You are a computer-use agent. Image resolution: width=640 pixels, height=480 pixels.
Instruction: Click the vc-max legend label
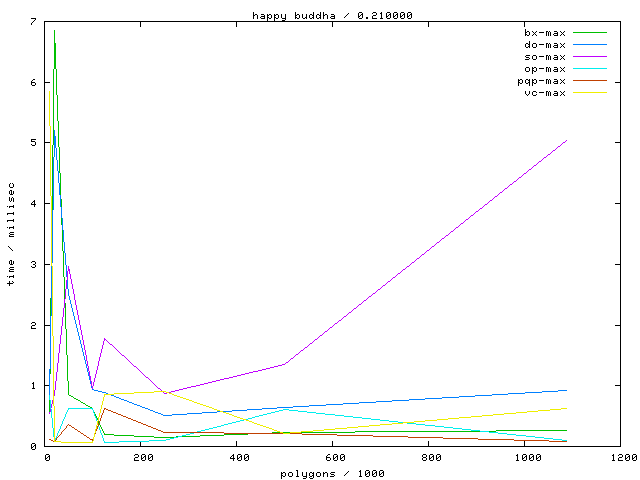coord(545,93)
